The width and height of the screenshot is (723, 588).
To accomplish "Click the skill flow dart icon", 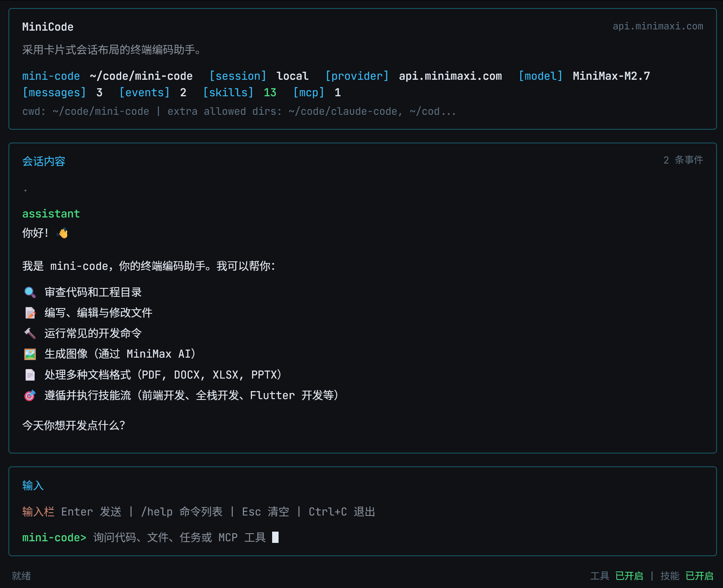I will (30, 395).
